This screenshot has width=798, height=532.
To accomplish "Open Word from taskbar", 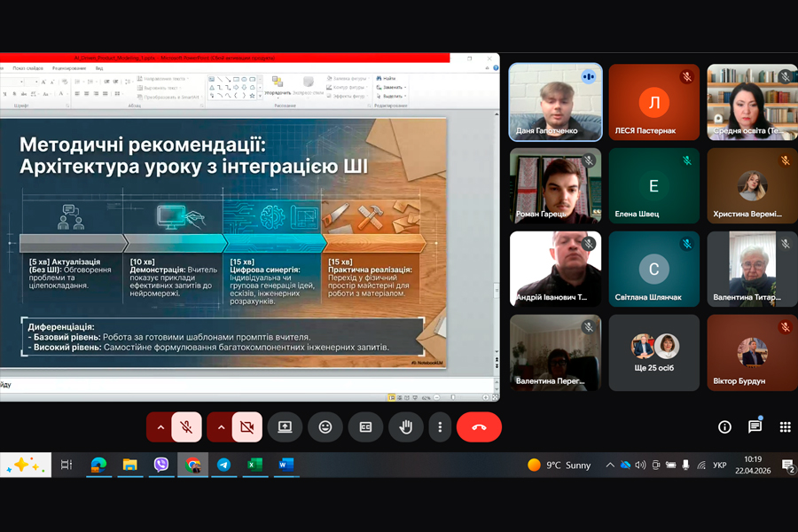I will click(286, 465).
